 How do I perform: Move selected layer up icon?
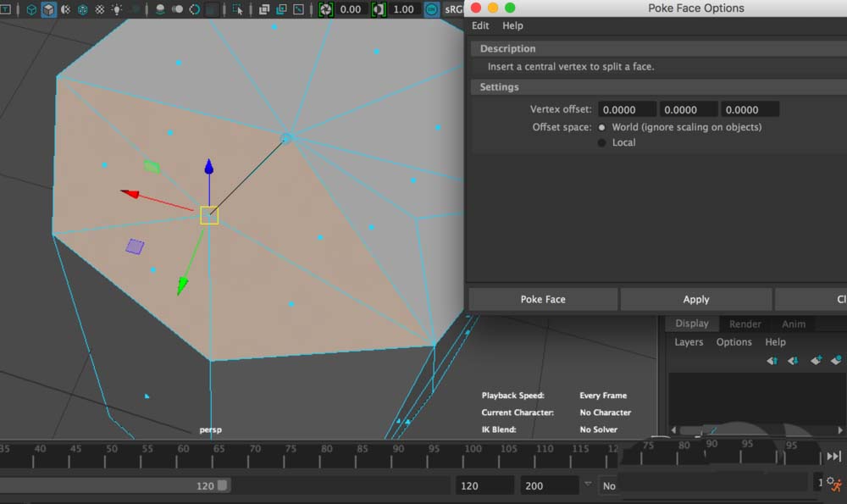point(772,360)
